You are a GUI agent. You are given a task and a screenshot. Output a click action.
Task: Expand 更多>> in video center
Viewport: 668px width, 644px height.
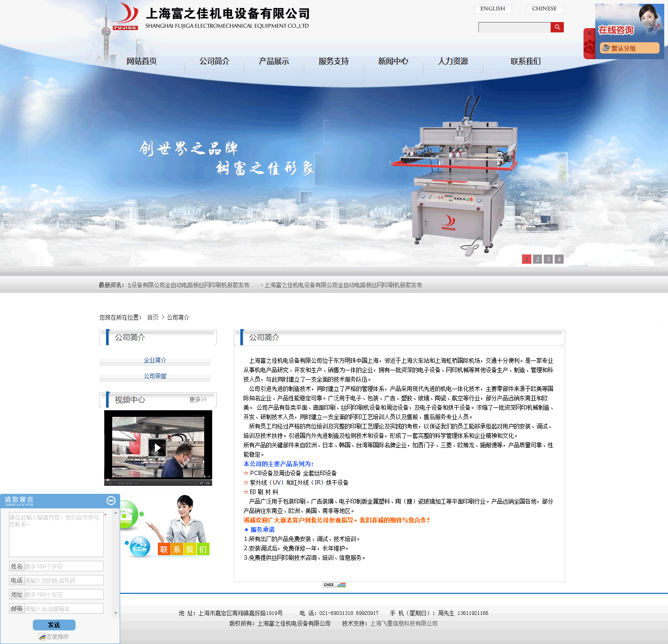click(x=198, y=399)
